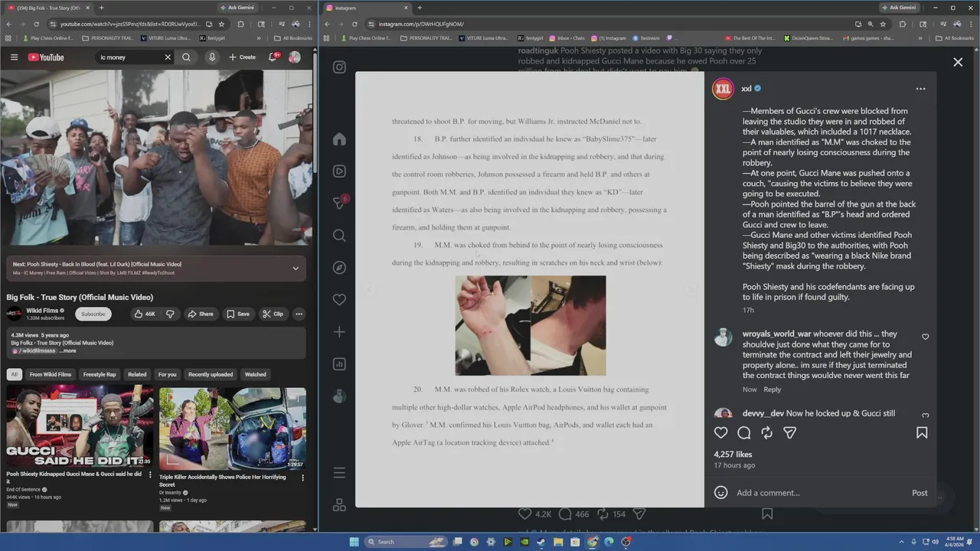The width and height of the screenshot is (980, 551).
Task: Open Instagram Dashboard chart icon
Action: point(339,364)
